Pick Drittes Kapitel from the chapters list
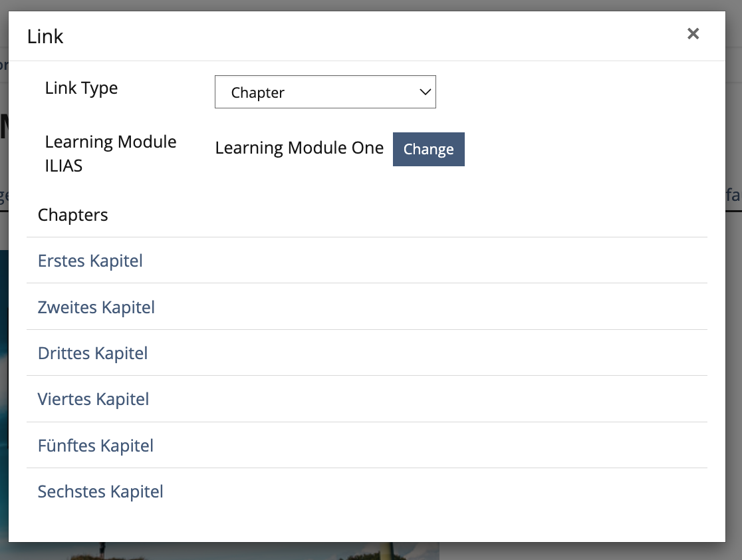The width and height of the screenshot is (742, 560). point(93,353)
